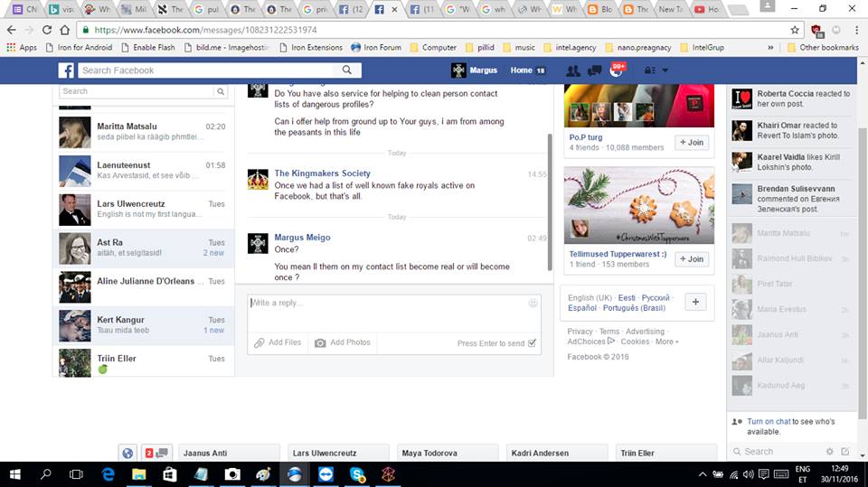Open the IntelGrup bookmarks folder
The image size is (868, 487).
702,48
